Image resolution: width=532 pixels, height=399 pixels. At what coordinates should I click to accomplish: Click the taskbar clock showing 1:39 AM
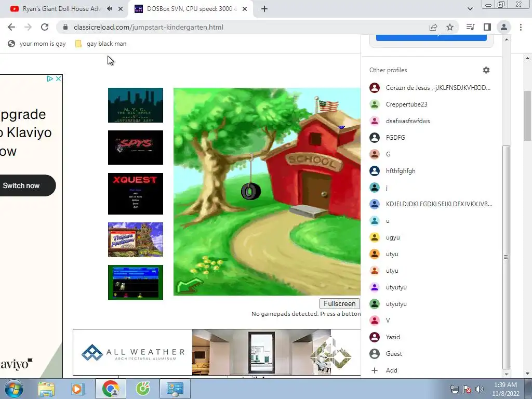(x=506, y=389)
